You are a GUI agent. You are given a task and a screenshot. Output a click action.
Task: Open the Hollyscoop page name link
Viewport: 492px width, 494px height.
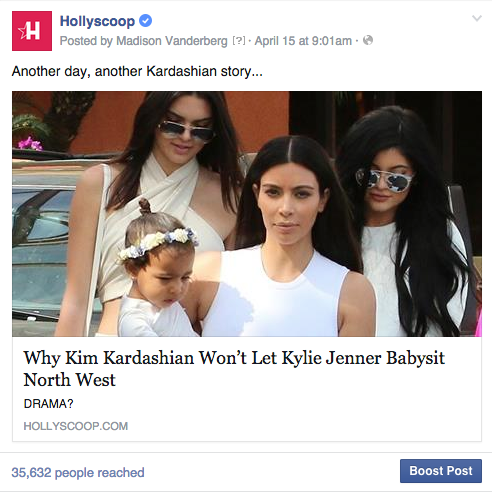(x=97, y=21)
